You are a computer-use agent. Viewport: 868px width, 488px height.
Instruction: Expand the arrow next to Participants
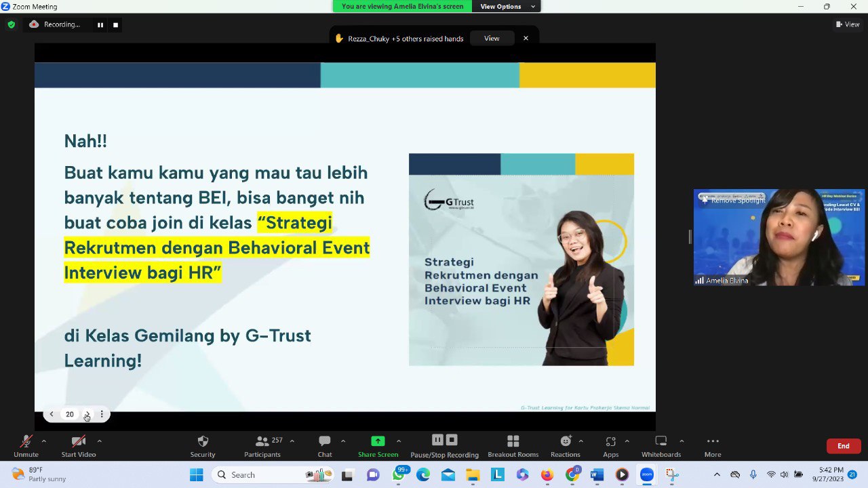click(x=292, y=441)
